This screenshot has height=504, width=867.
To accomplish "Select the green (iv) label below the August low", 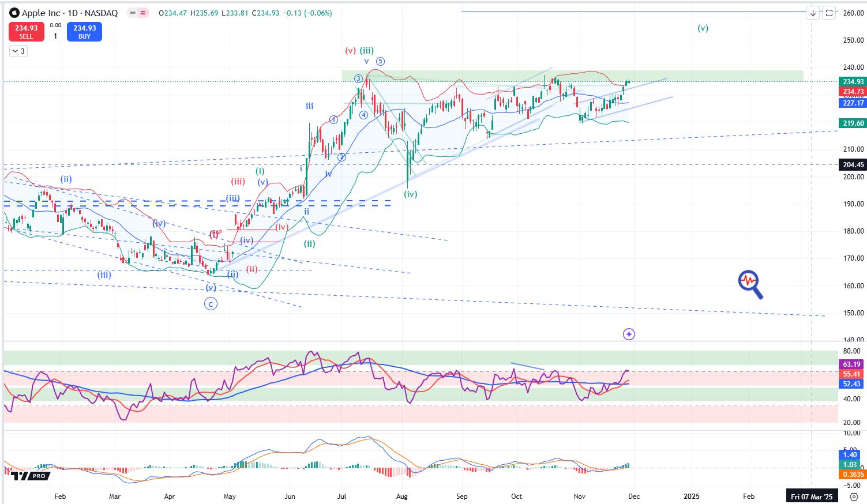I will tap(410, 194).
